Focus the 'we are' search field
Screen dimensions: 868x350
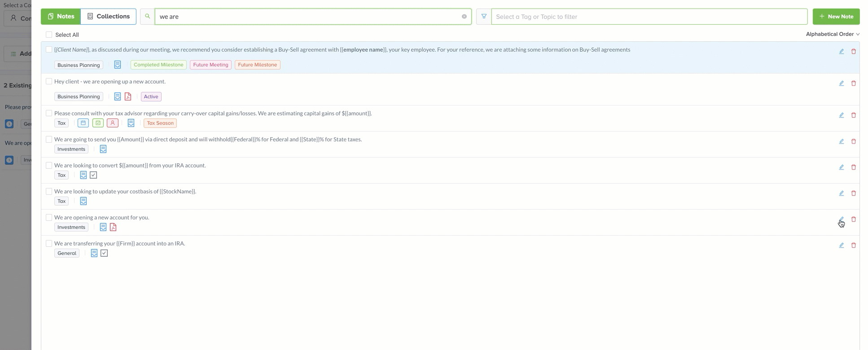click(x=313, y=17)
